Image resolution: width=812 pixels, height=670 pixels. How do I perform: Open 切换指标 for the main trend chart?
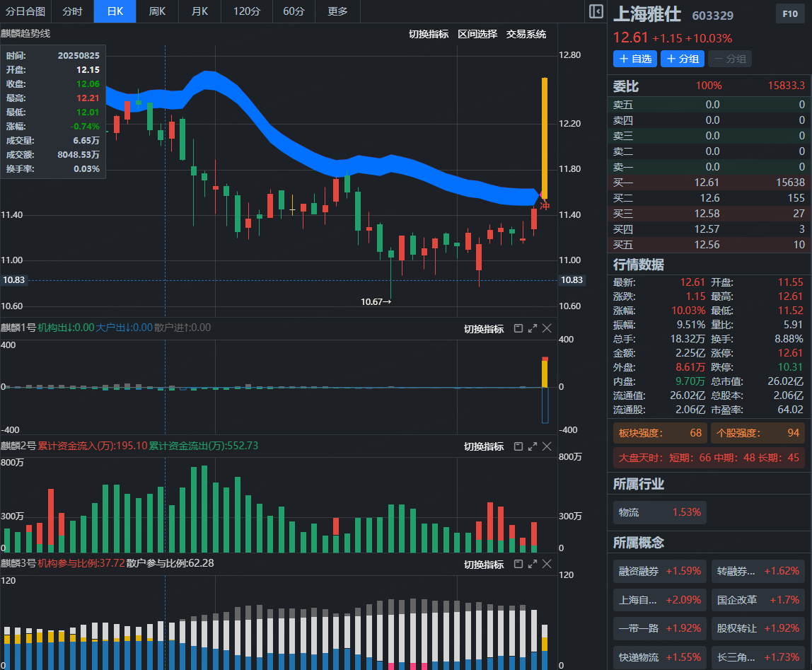[429, 34]
